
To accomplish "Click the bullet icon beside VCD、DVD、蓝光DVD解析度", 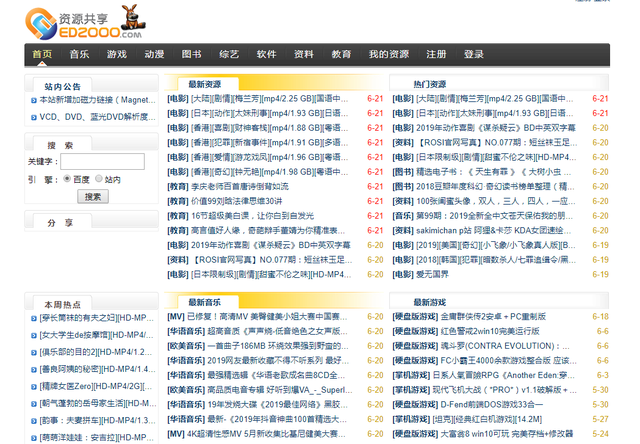I will tap(34, 118).
